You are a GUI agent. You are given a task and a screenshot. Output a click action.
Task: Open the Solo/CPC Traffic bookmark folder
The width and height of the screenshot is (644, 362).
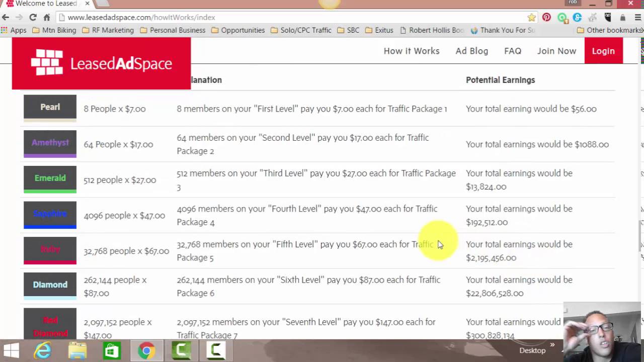click(301, 30)
